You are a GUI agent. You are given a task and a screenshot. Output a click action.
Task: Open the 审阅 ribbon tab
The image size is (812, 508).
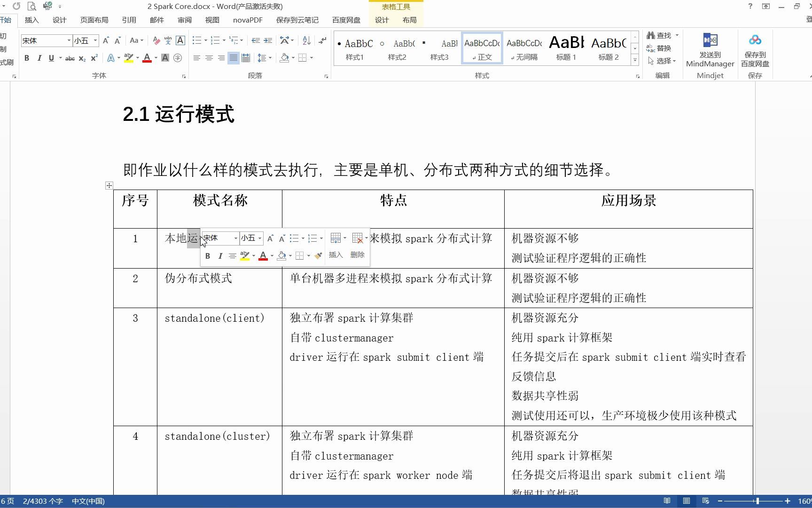tap(185, 20)
